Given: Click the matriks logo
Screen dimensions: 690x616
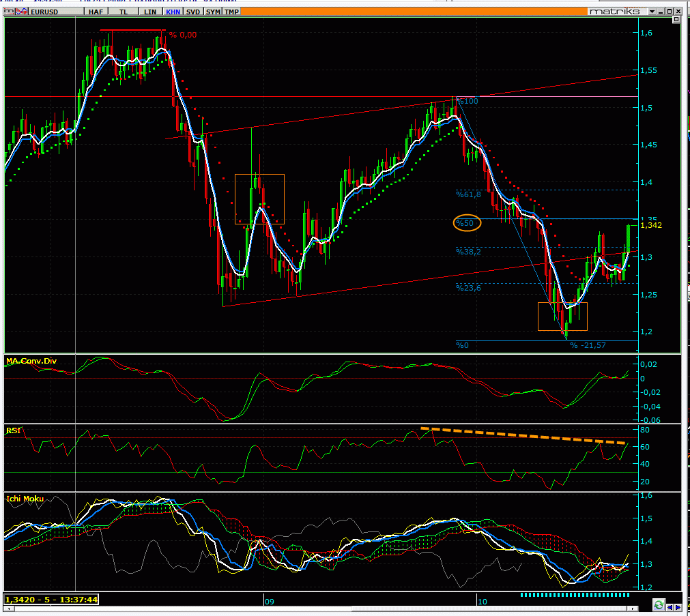Looking at the screenshot, I should 616,12.
